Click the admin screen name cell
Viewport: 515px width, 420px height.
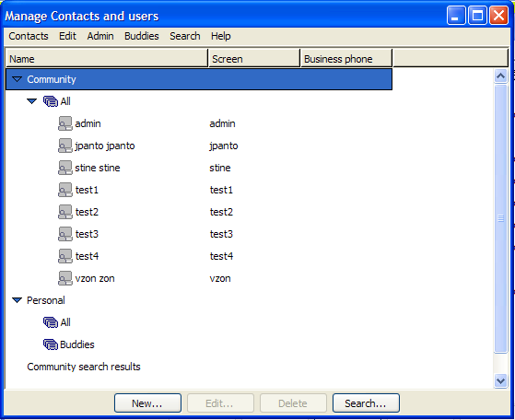click(222, 123)
